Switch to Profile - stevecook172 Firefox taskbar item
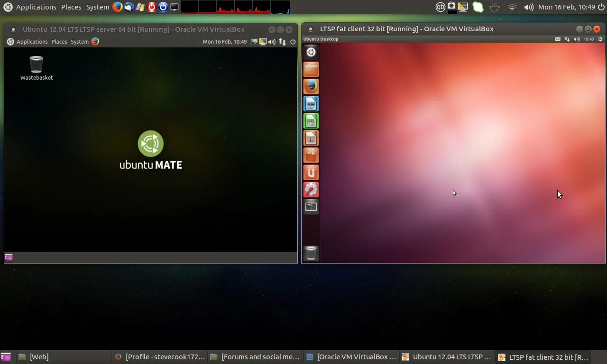This screenshot has width=607, height=364. point(159,357)
